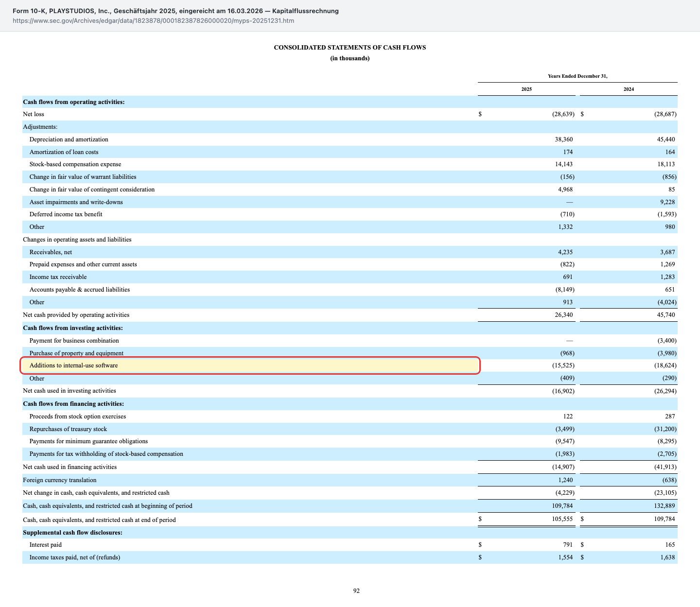Select 'Interest paid' row label
700x607 pixels.
click(46, 545)
